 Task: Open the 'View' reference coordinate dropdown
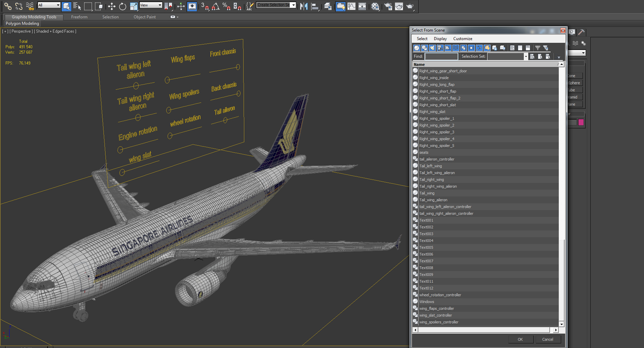click(151, 5)
